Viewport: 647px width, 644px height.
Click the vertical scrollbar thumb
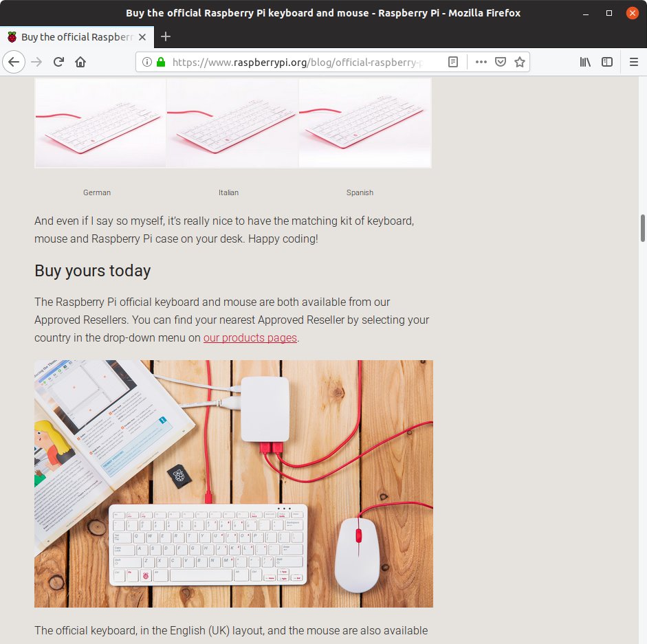coord(642,227)
